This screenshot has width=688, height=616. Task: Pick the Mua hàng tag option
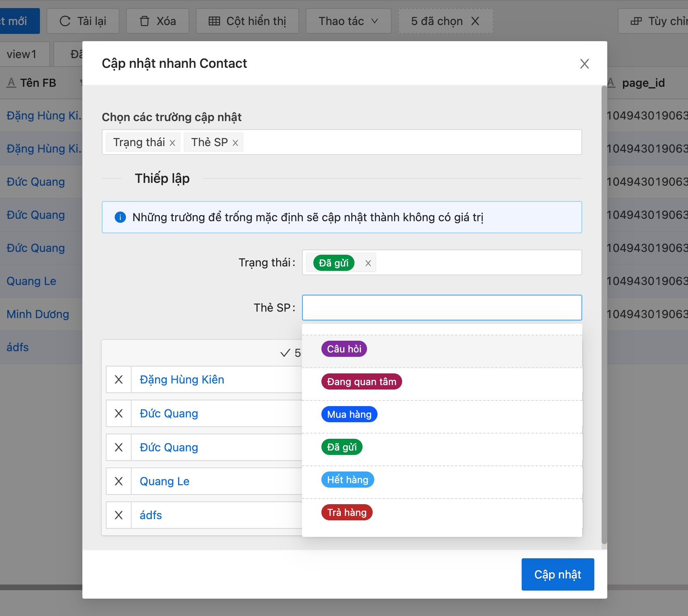(349, 414)
